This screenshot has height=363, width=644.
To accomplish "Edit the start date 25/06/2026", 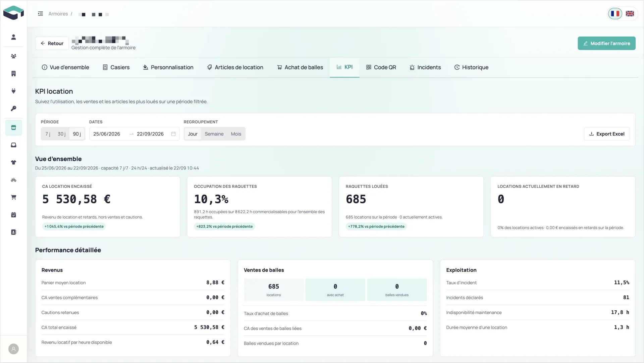I will 107,134.
